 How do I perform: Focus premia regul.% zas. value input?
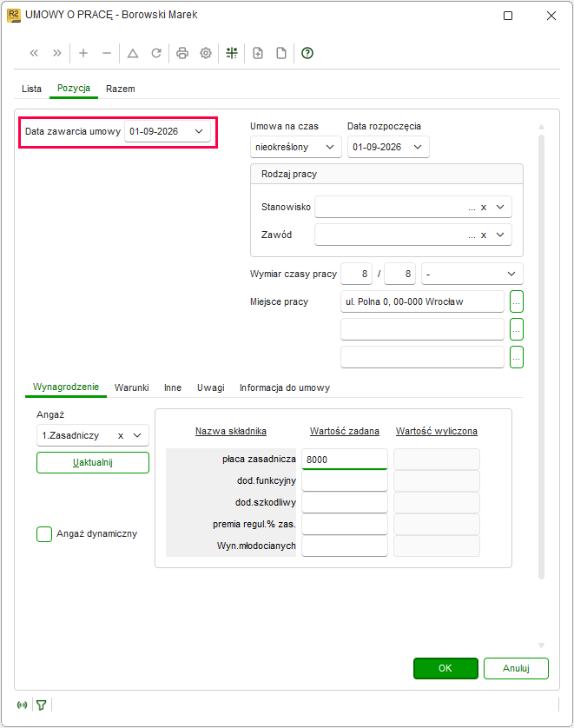(x=344, y=524)
